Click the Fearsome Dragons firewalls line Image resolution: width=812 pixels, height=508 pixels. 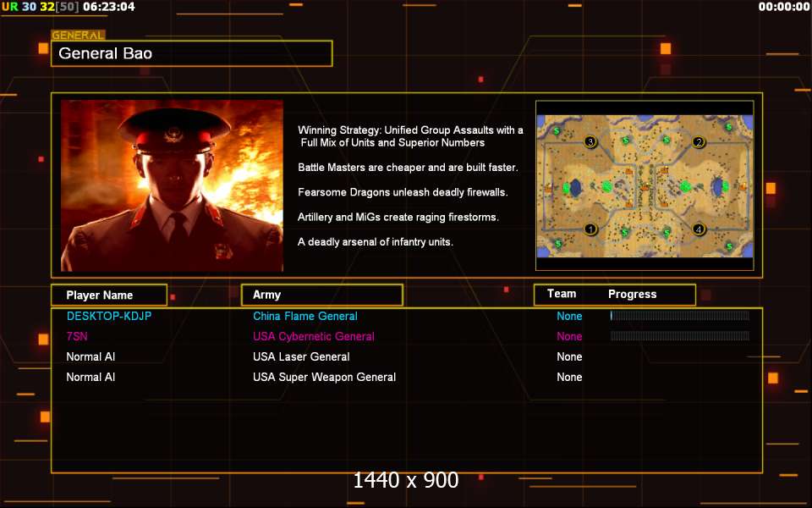pyautogui.click(x=403, y=192)
